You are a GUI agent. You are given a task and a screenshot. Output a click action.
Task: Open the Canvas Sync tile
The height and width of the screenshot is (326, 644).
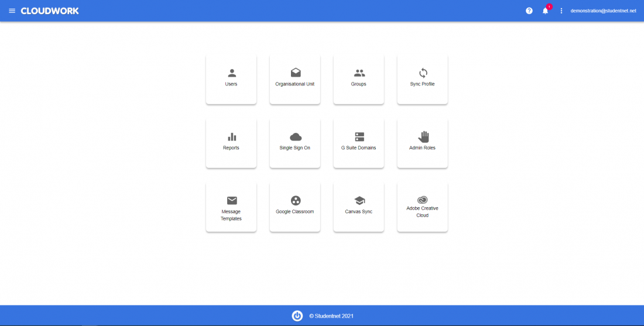pyautogui.click(x=359, y=207)
